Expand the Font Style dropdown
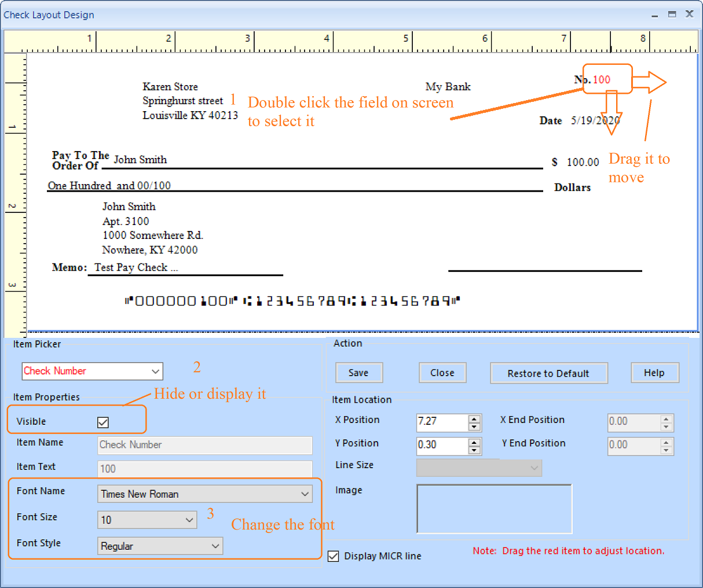 point(215,546)
